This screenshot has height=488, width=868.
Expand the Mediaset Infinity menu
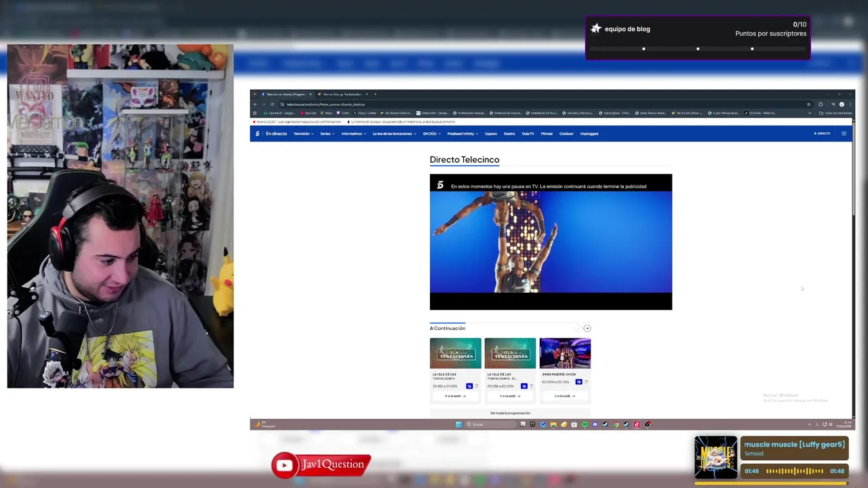click(462, 134)
